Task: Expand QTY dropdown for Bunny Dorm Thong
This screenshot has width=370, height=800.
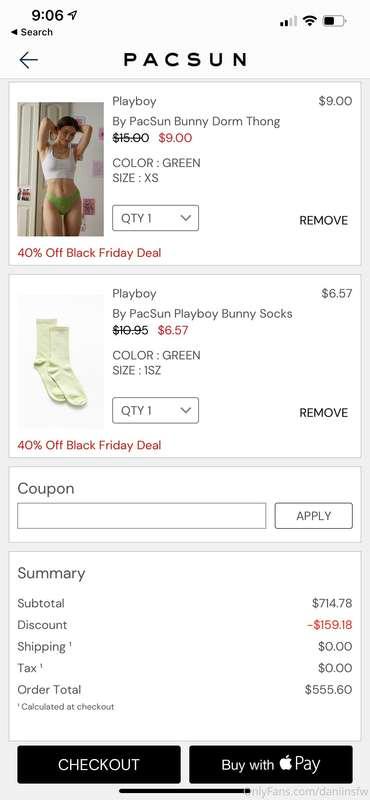Action: coord(156,218)
